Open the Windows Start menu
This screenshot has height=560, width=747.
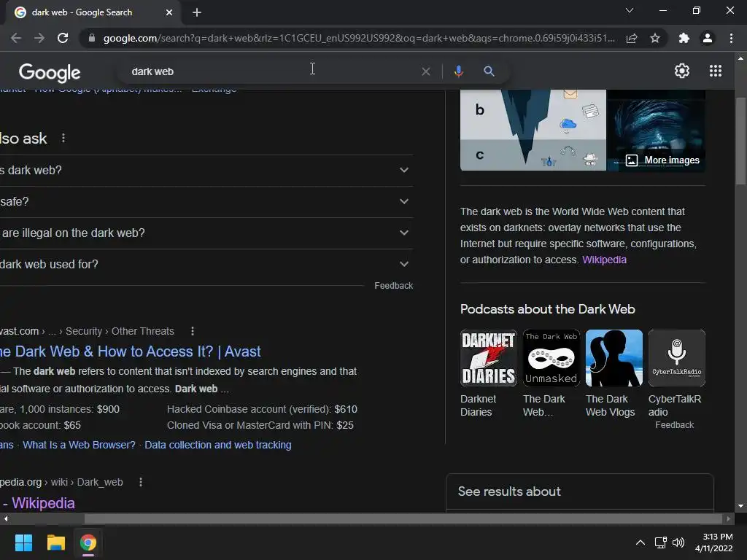pyautogui.click(x=23, y=542)
